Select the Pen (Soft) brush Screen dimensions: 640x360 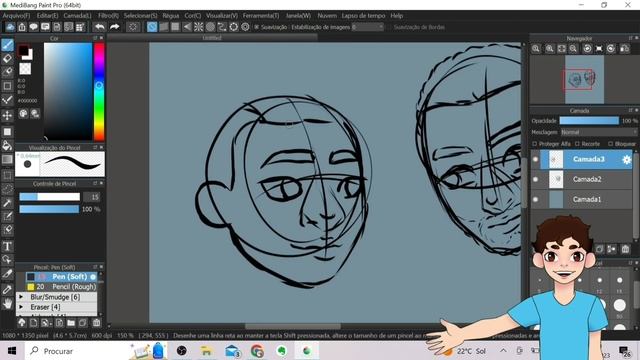pos(61,277)
